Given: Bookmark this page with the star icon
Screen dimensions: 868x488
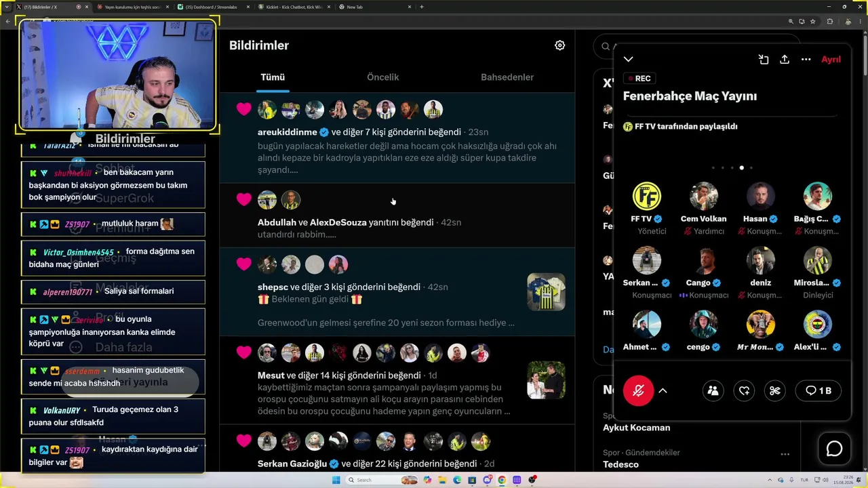Looking at the screenshot, I should coord(812,22).
